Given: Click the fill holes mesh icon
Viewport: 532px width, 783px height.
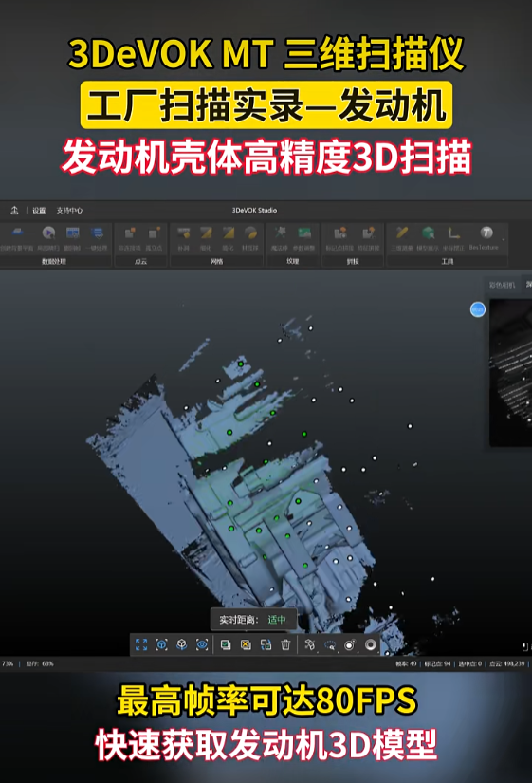Looking at the screenshot, I should click(184, 233).
